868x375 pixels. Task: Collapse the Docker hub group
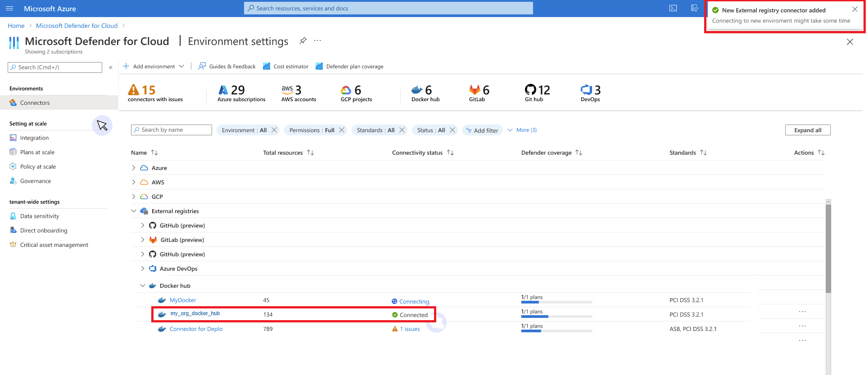143,286
